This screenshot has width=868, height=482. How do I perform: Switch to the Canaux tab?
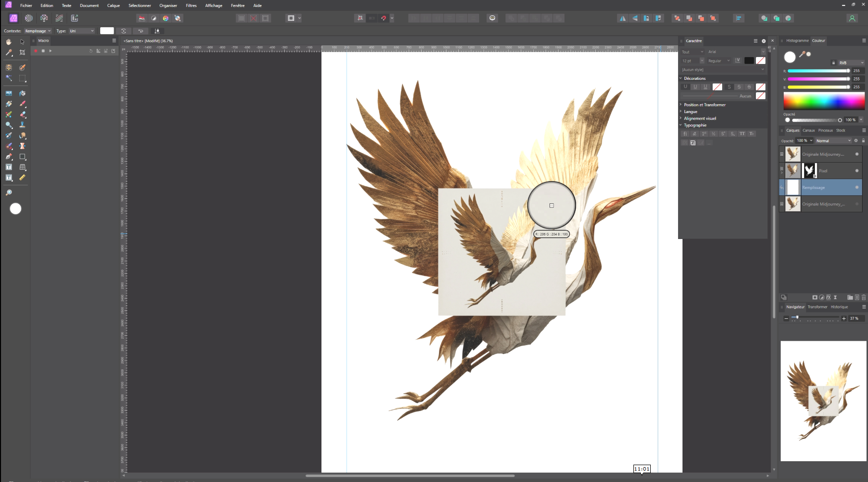coord(808,130)
